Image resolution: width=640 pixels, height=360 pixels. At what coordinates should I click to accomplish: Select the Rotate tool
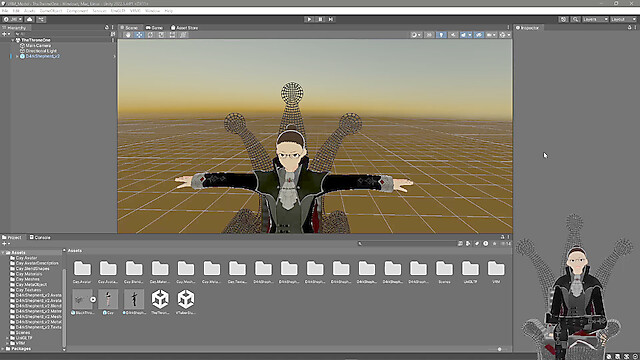point(150,35)
